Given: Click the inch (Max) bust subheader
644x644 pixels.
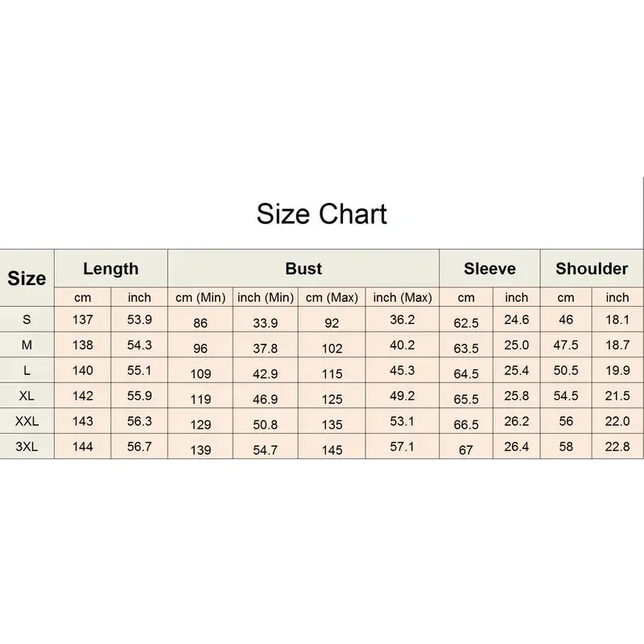Looking at the screenshot, I should (402, 297).
